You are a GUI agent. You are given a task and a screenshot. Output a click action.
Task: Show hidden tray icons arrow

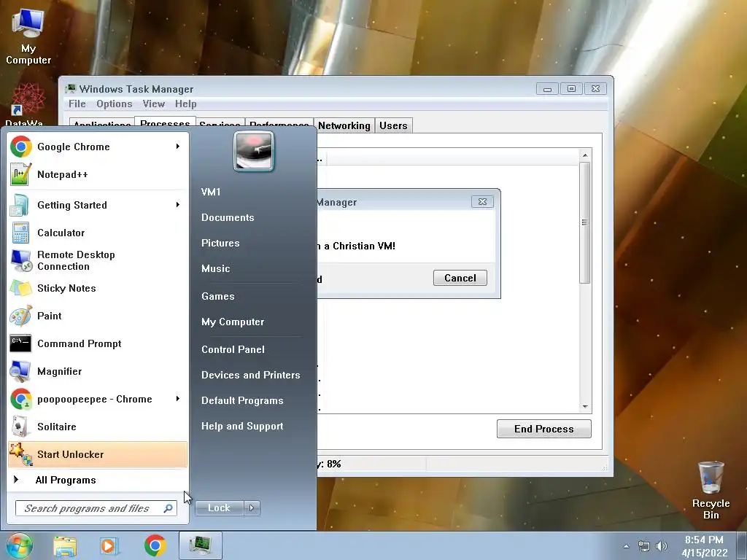click(x=627, y=546)
